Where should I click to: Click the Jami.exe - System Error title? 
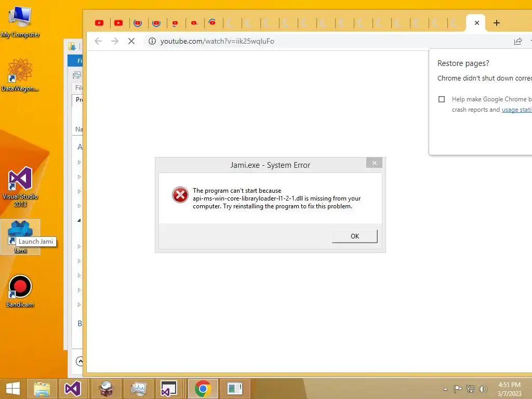click(x=270, y=165)
